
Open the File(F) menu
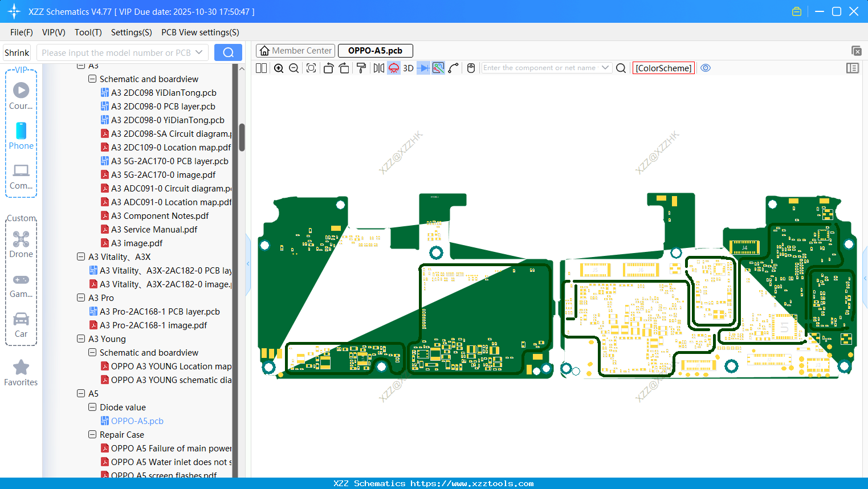[22, 32]
